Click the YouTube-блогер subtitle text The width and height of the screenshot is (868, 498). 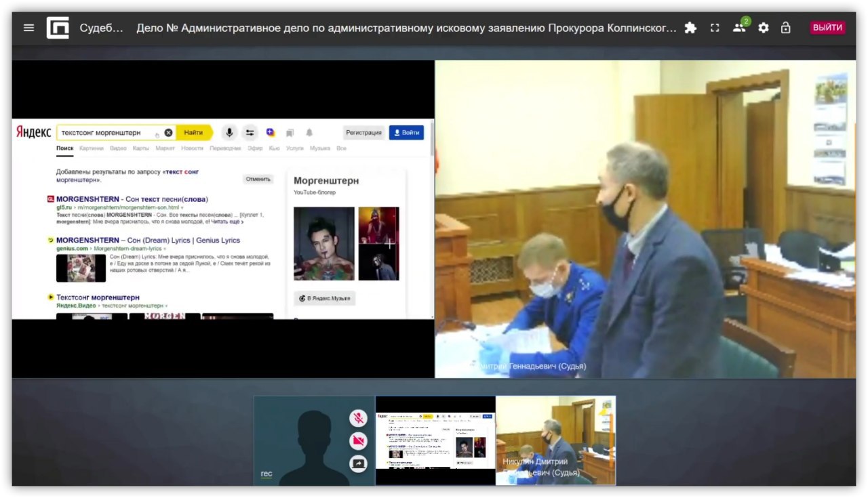tap(315, 193)
